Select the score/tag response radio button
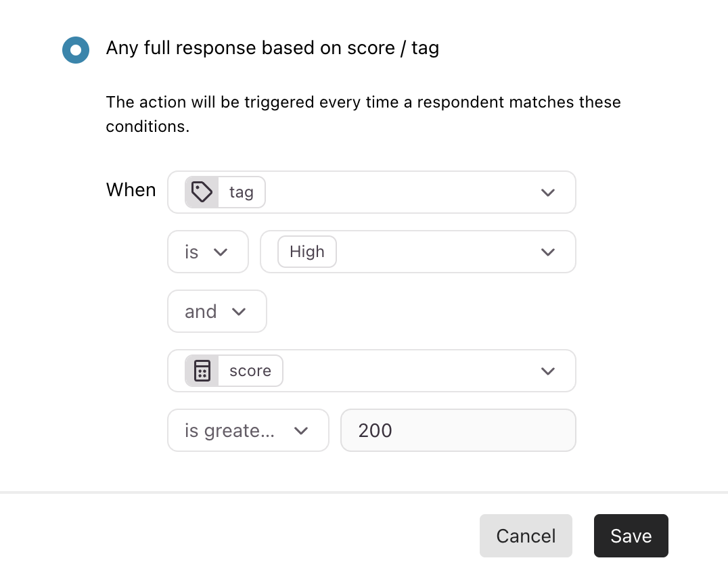 point(76,49)
